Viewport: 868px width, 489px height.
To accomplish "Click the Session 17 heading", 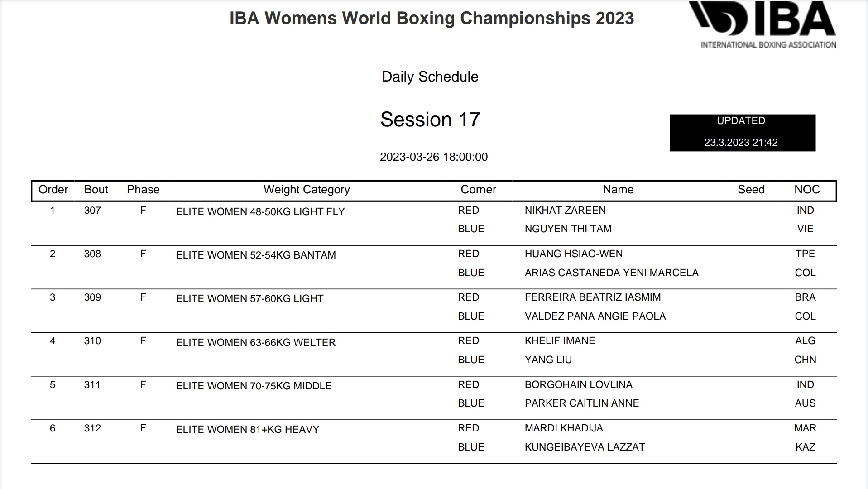I will pos(430,120).
